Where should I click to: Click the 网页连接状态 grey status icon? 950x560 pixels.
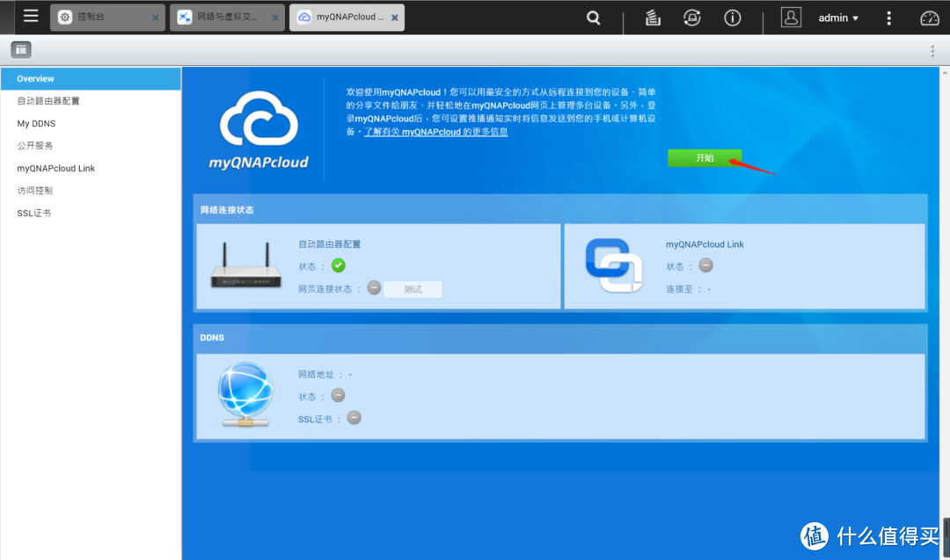(x=374, y=288)
